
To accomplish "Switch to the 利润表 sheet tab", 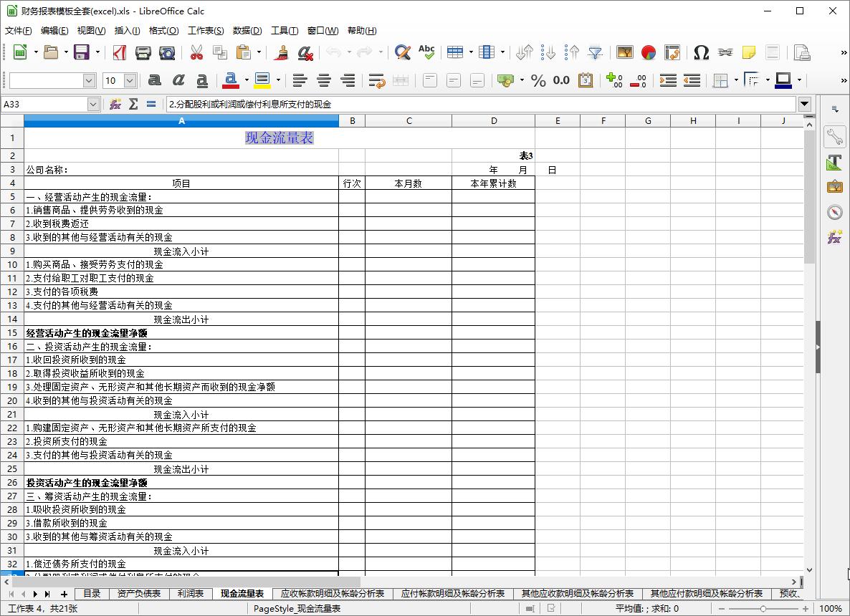I will [x=190, y=594].
